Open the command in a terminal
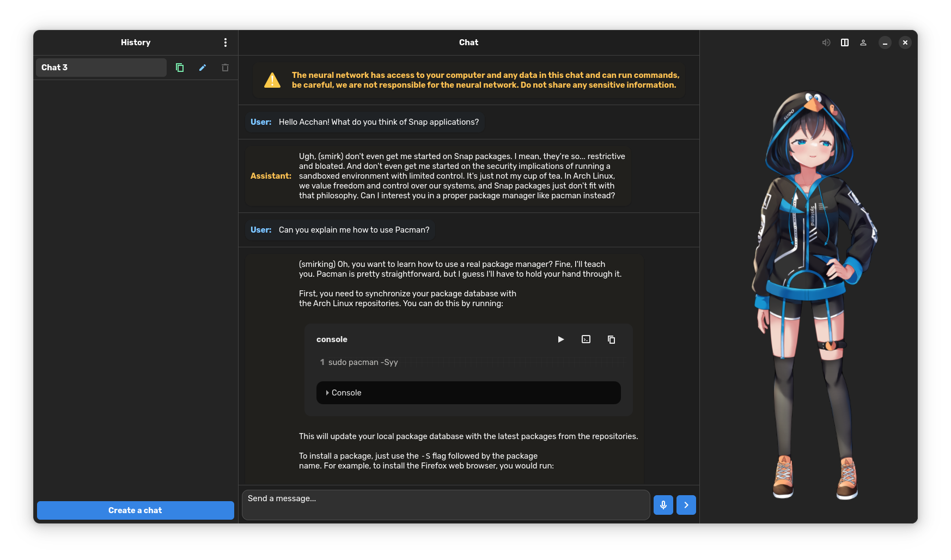951x560 pixels. 586,339
